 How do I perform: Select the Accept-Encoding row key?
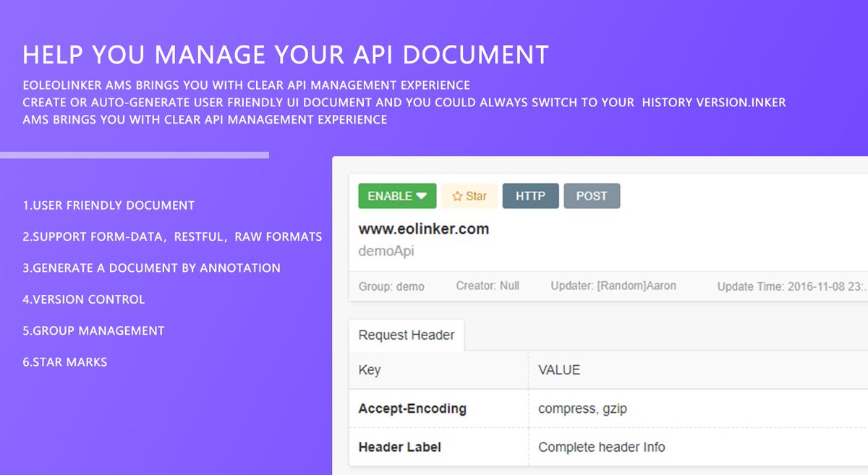[412, 408]
